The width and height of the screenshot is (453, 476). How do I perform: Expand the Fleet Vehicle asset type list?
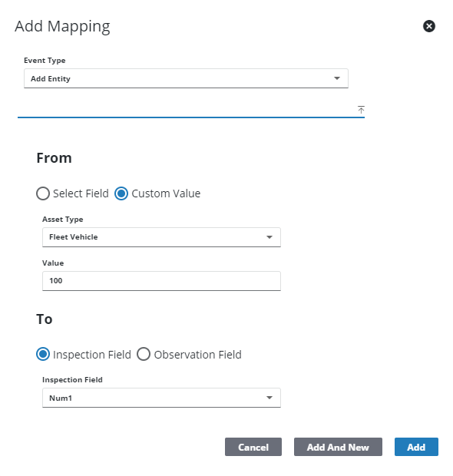click(x=161, y=237)
